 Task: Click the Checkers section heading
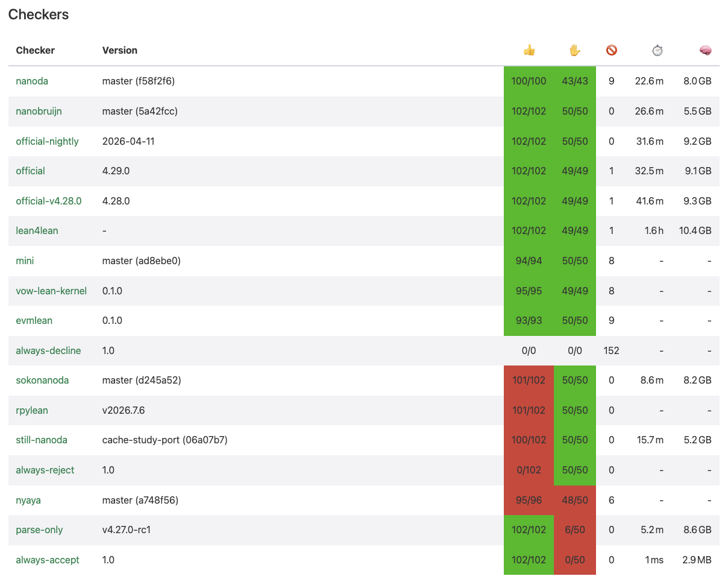[x=39, y=14]
